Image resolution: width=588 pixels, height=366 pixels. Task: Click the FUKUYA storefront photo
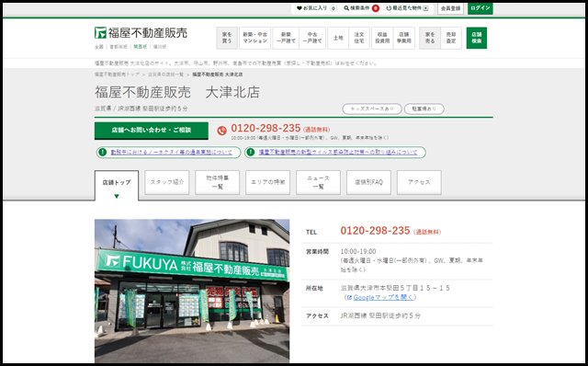[192, 291]
